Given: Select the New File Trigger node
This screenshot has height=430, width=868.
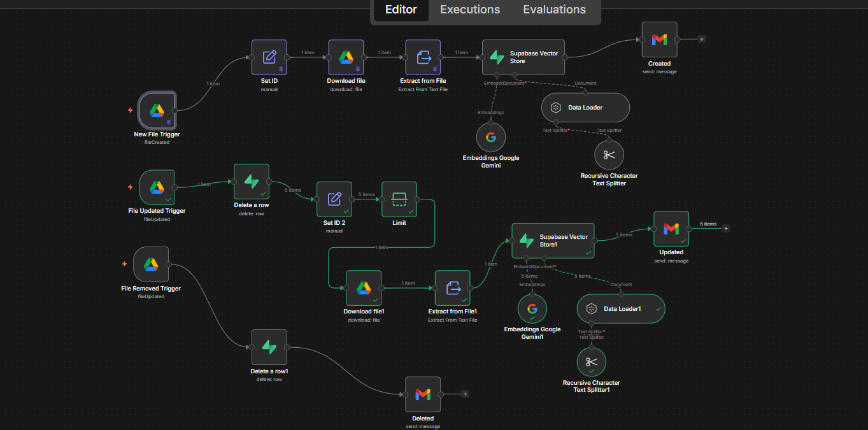Looking at the screenshot, I should (x=157, y=110).
